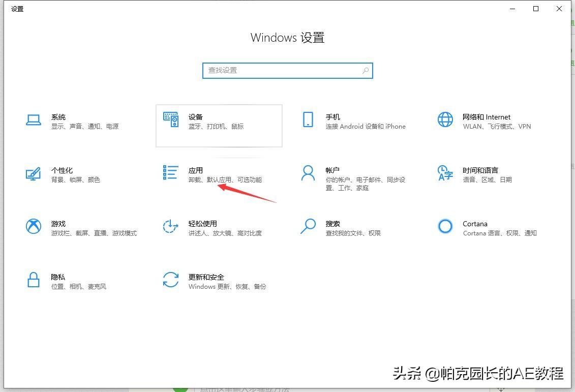
Task: Minimize the 设置 window
Action: click(512, 9)
